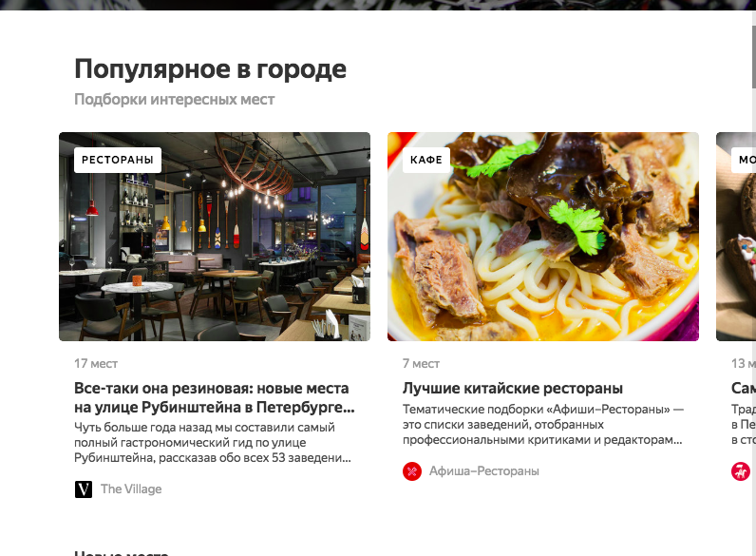Click the Популярное в городе heading
Viewport: 756px width, 556px height.
(210, 69)
